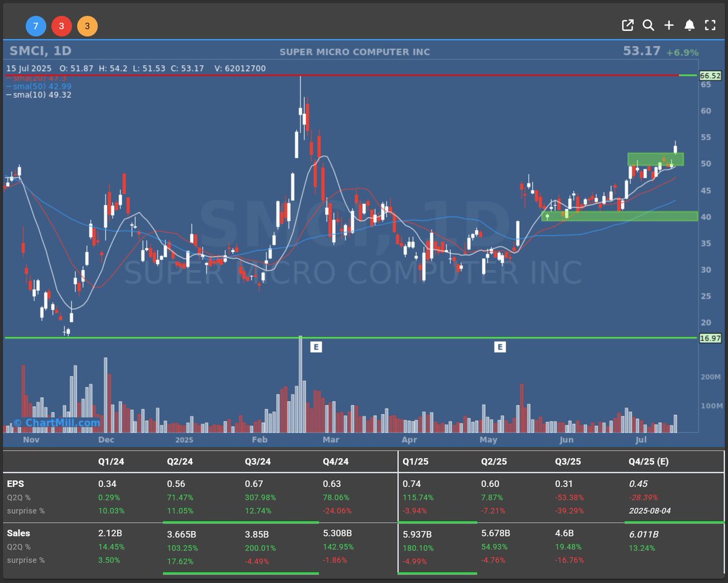Click EPS value 0.74

coord(412,483)
